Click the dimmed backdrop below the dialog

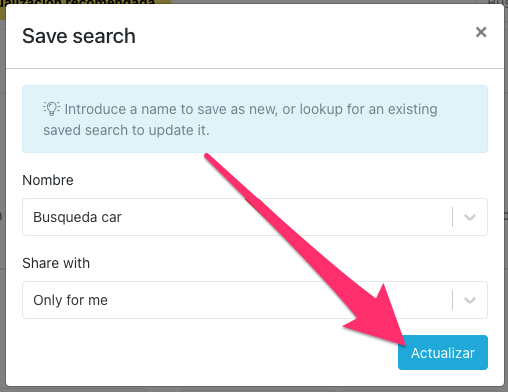tap(253, 390)
